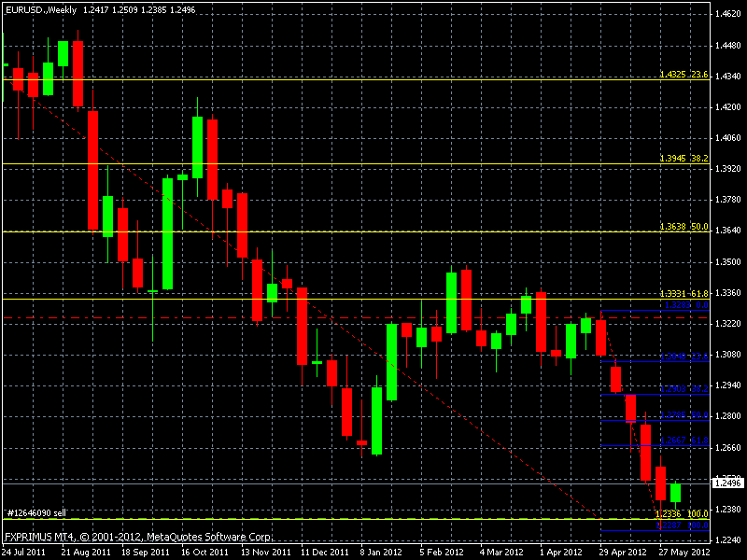Click the 1.2800 price scale value
Screen dimensions: 747x560
(728, 416)
